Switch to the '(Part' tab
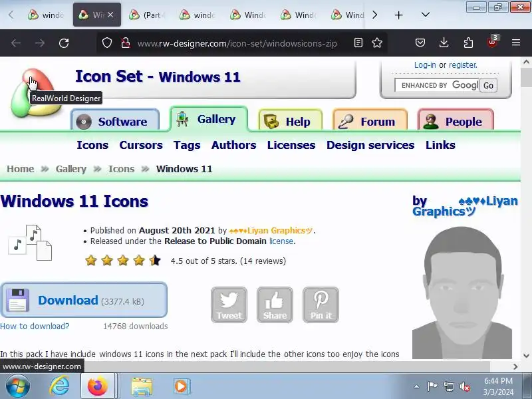The image size is (532, 399). tap(147, 15)
